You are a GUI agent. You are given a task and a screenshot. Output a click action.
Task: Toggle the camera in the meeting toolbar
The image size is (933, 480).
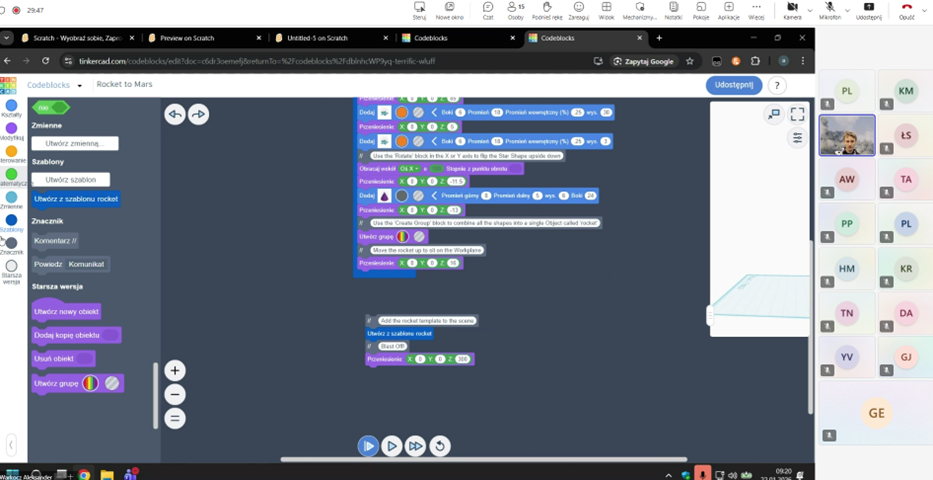pyautogui.click(x=792, y=8)
